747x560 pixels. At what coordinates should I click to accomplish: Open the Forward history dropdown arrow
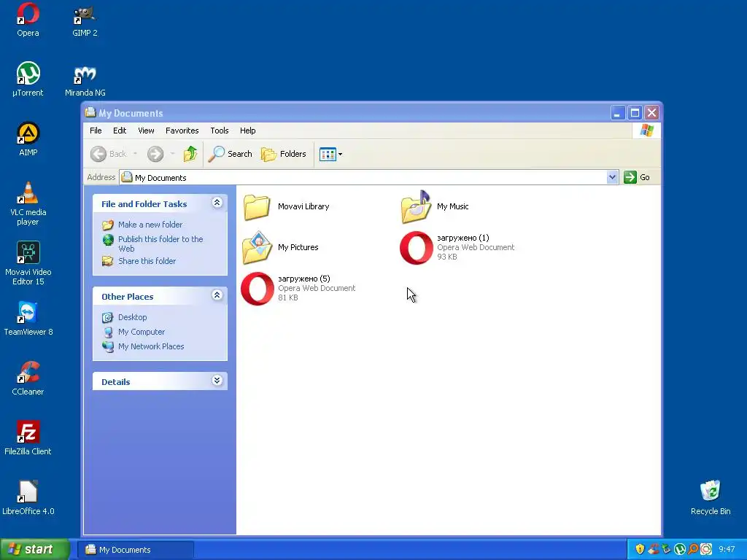[x=172, y=154]
